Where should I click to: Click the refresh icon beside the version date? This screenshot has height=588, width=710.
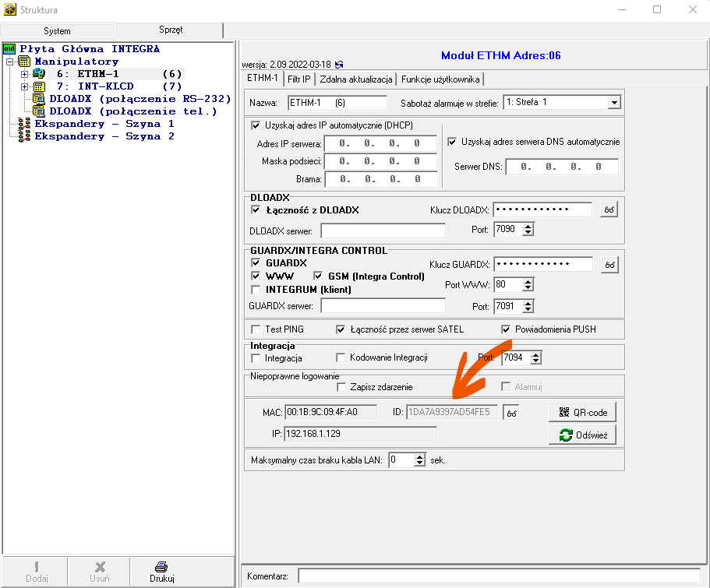(339, 64)
